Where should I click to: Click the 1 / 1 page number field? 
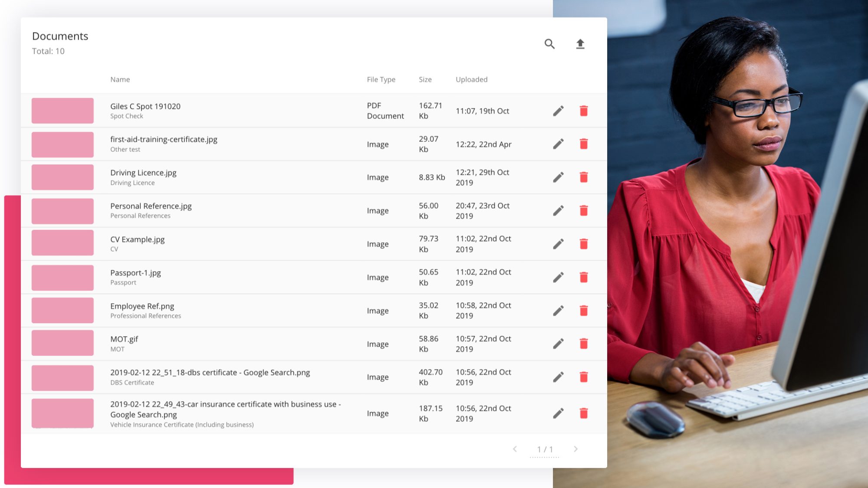pyautogui.click(x=545, y=450)
